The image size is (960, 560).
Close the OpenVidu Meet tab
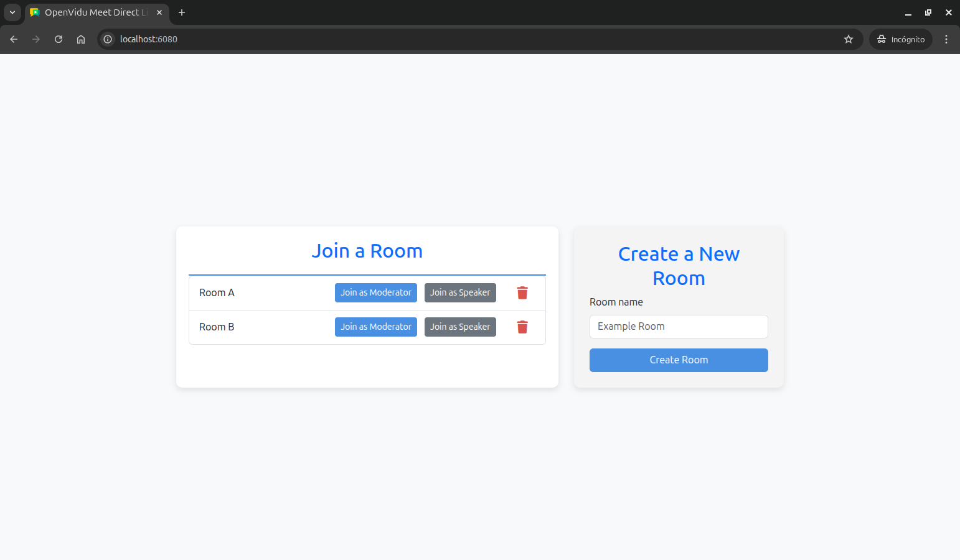159,12
